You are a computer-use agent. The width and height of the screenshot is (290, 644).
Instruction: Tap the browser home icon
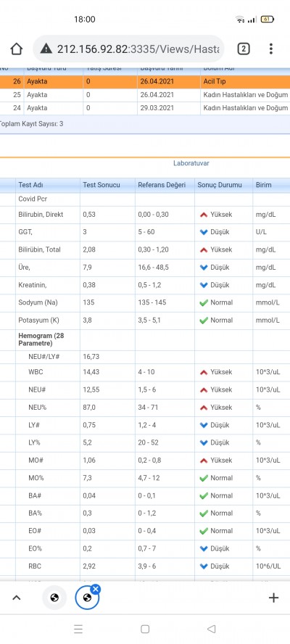pos(17,49)
